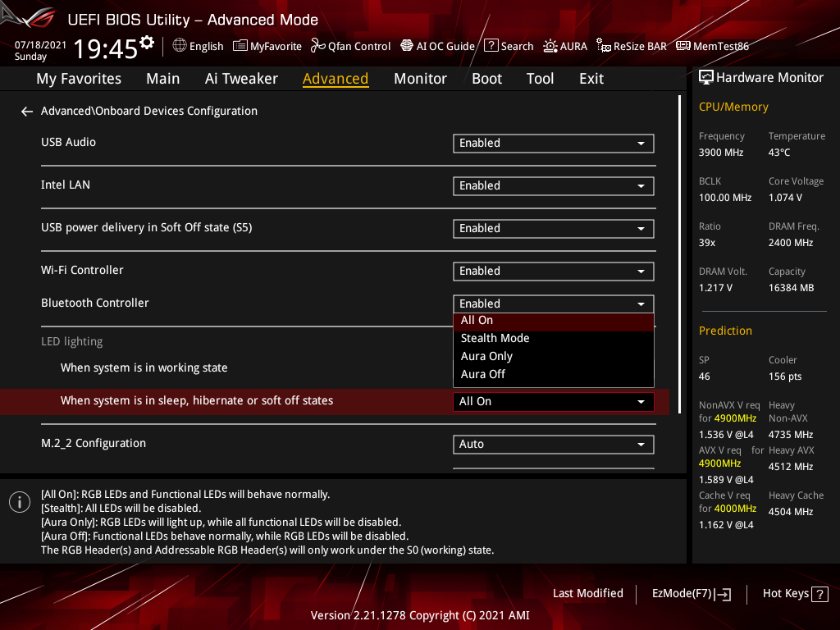This screenshot has width=840, height=630.
Task: Open the BIOS Search function
Action: (x=508, y=46)
